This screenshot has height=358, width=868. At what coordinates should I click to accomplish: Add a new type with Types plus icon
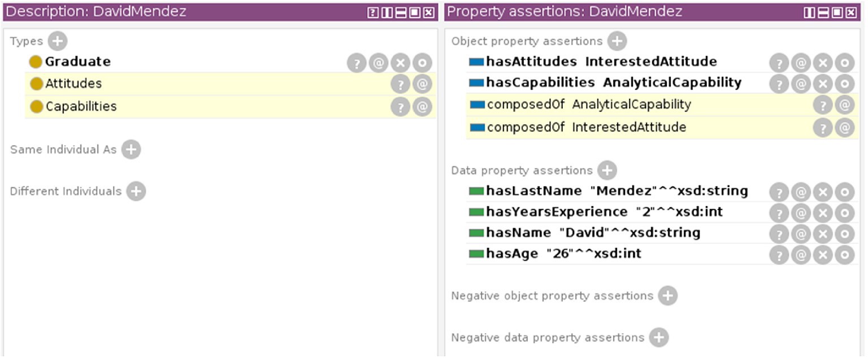pos(57,41)
